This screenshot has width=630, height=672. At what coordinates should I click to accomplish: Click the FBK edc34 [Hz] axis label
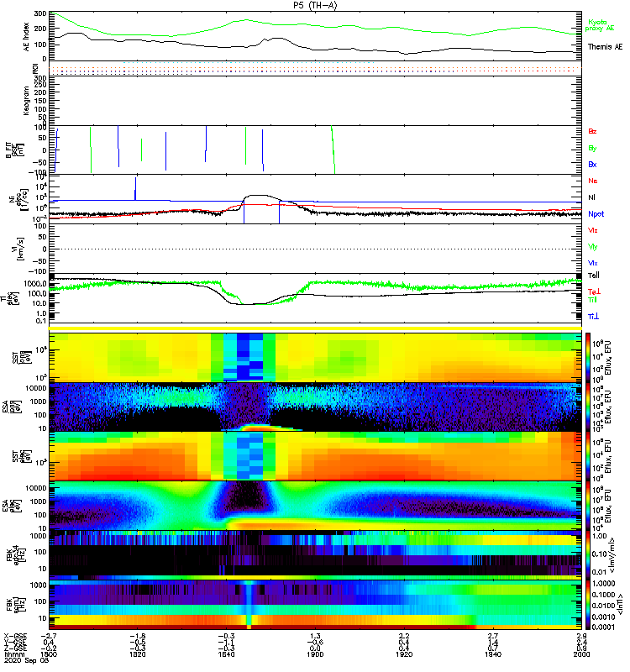tap(14, 555)
